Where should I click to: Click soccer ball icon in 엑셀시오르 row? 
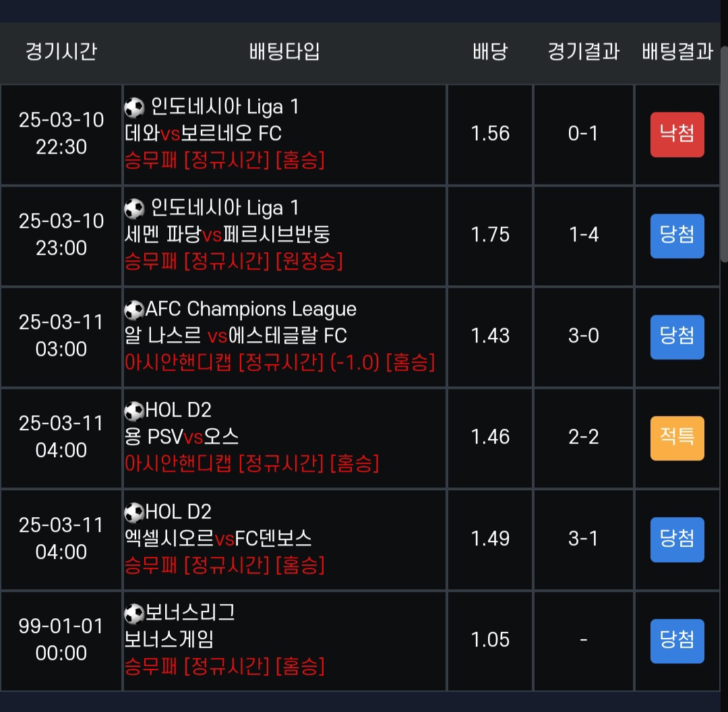[135, 512]
